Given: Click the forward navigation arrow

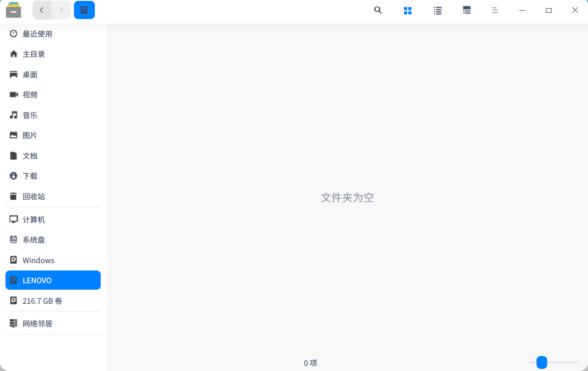Looking at the screenshot, I should [61, 10].
